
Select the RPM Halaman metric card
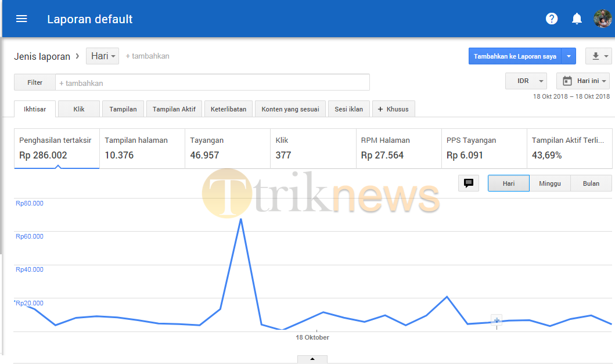(399, 149)
